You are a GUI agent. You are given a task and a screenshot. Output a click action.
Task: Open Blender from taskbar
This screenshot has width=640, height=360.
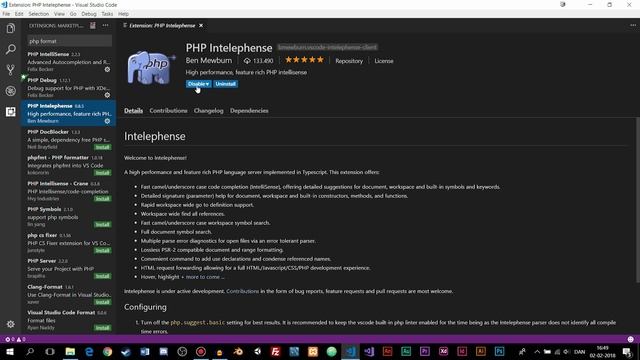[x=238, y=351]
